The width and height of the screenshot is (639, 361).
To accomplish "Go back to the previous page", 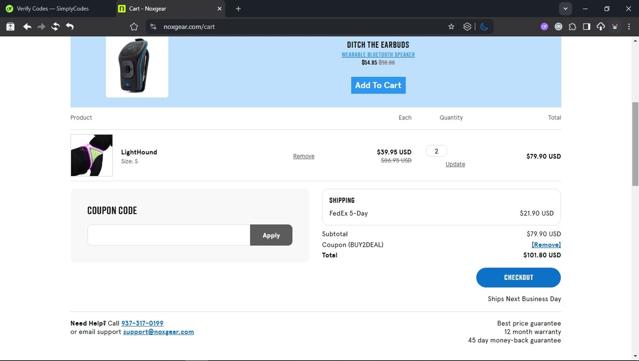I will [x=27, y=26].
